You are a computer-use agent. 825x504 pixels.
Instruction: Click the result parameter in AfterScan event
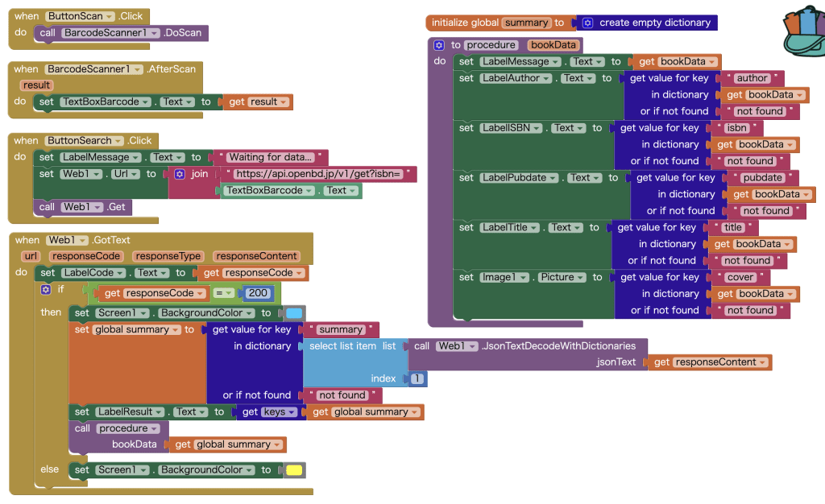pos(36,85)
